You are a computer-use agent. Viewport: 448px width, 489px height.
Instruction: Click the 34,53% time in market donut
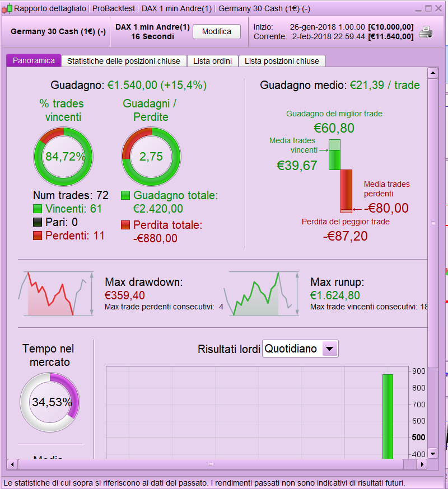point(50,402)
